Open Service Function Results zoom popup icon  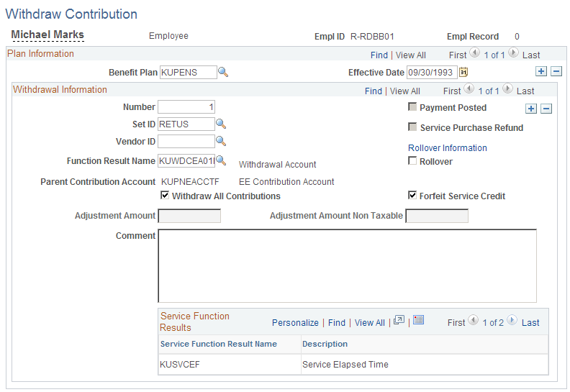(x=399, y=320)
